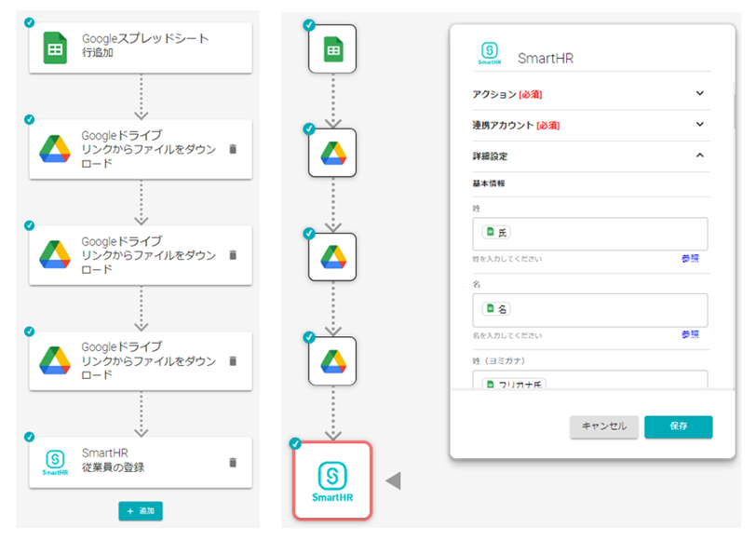Expand the アクション [必須] section
756x541 pixels.
(x=591, y=94)
